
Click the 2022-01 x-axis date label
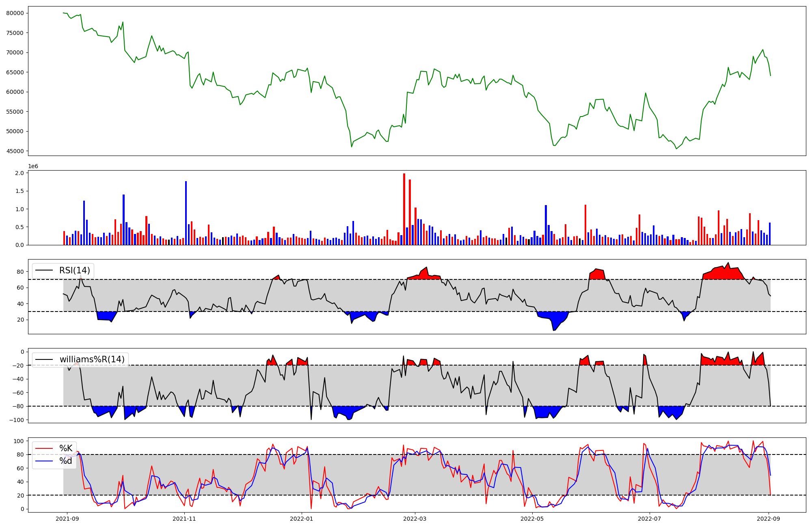click(x=301, y=519)
